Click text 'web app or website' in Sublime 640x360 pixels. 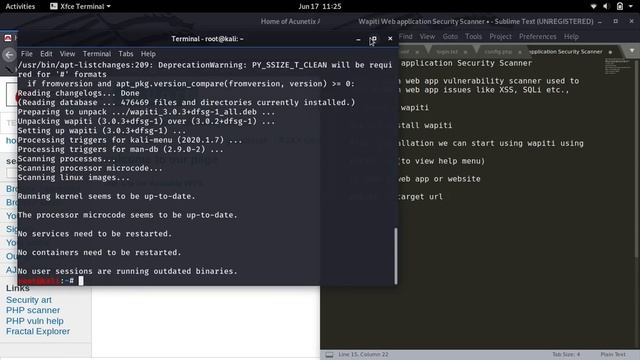440,179
